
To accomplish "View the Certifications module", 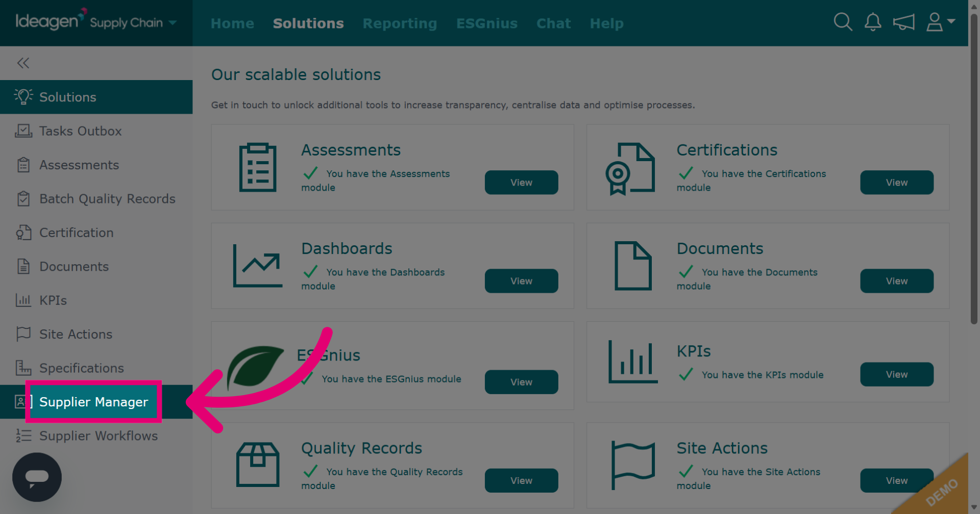I will click(897, 183).
